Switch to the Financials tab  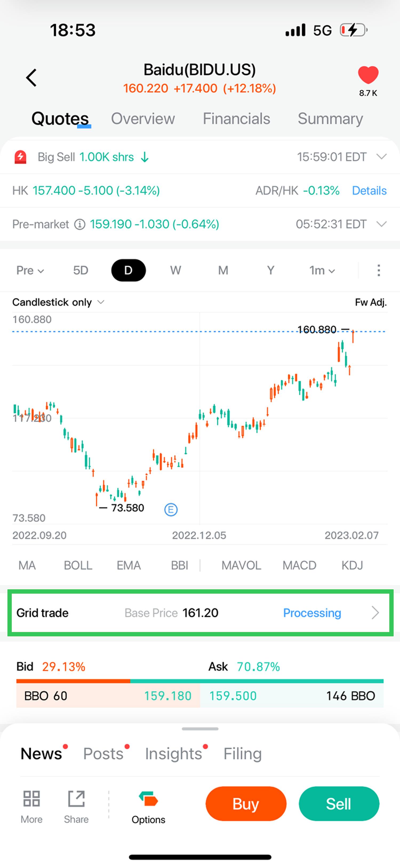[236, 119]
